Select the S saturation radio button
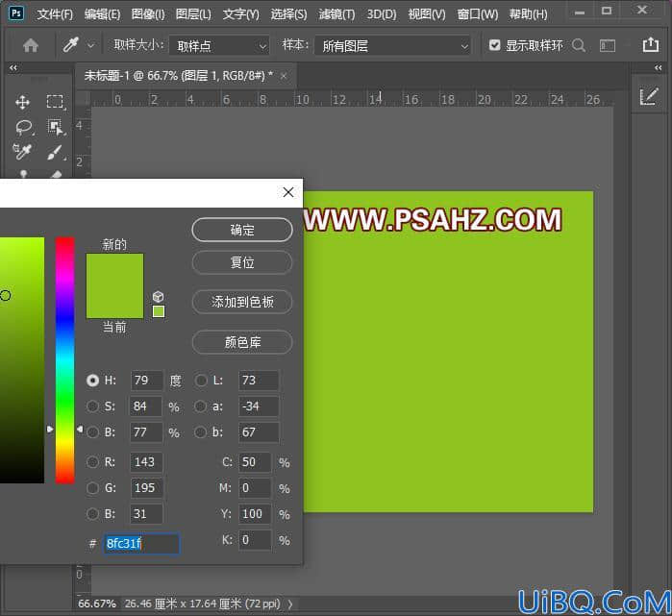Viewport: 672px width, 616px height. [92, 407]
